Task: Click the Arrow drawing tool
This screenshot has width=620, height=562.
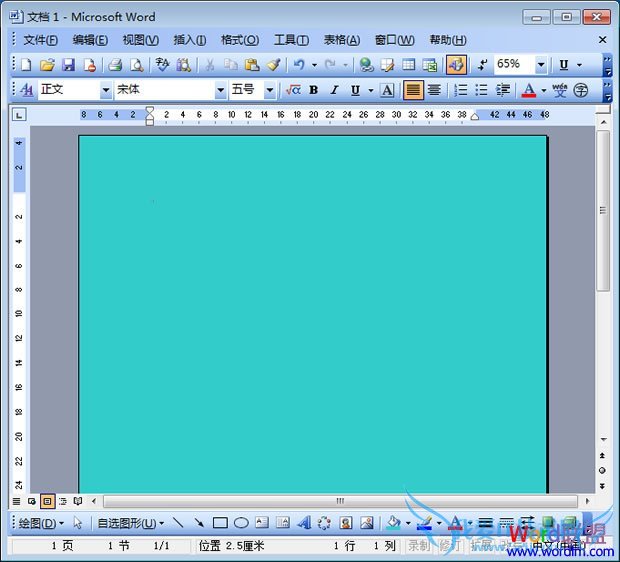Action: tap(199, 523)
